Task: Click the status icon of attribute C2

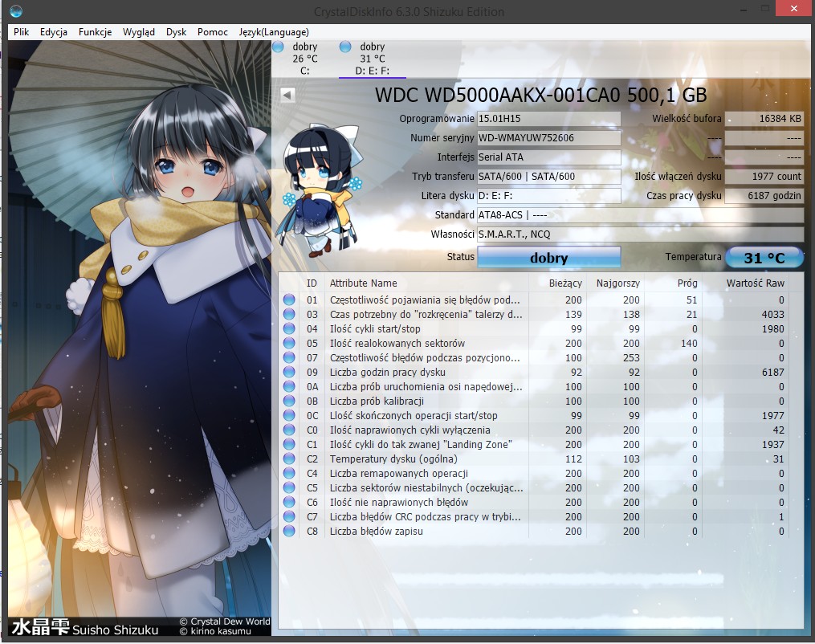Action: (x=289, y=459)
